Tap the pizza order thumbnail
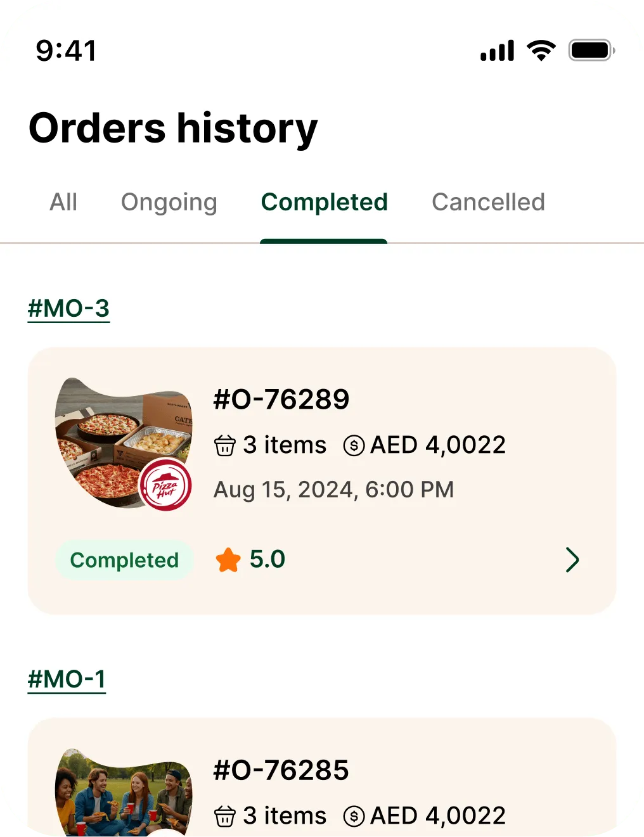This screenshot has width=644, height=837. (x=108, y=437)
